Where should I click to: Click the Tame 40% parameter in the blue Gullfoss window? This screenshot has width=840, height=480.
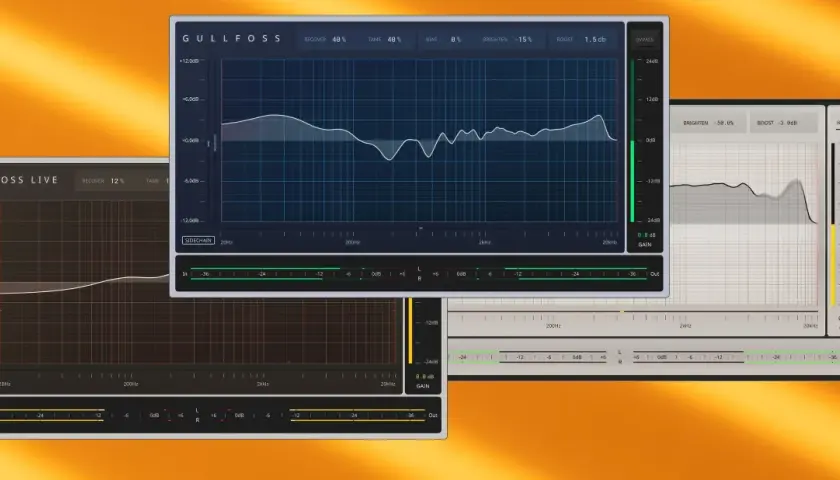[x=385, y=40]
